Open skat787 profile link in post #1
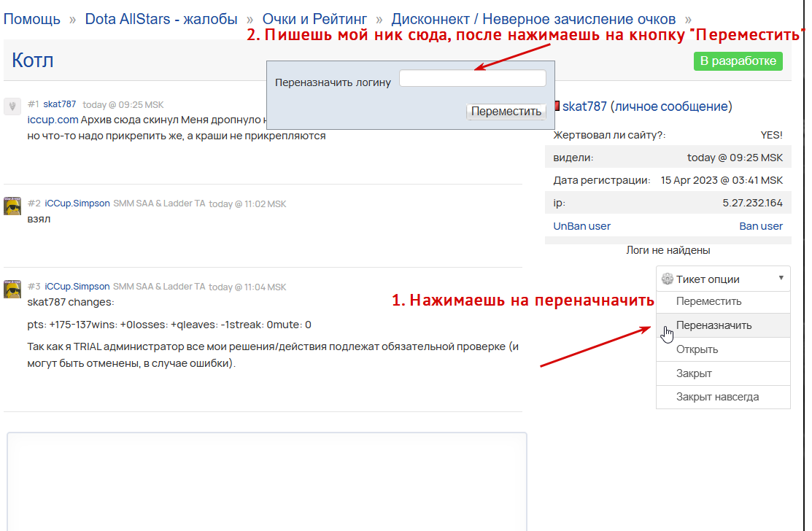 point(60,104)
